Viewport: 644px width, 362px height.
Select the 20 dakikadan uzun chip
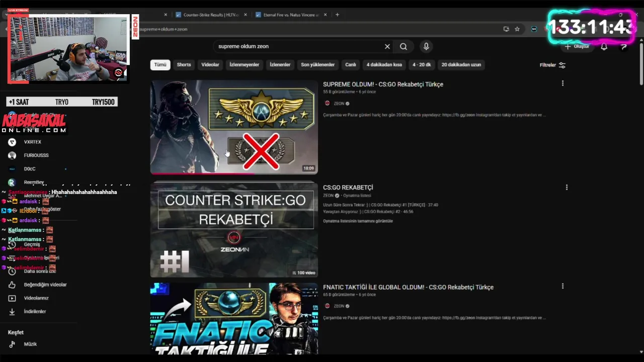[x=461, y=65]
